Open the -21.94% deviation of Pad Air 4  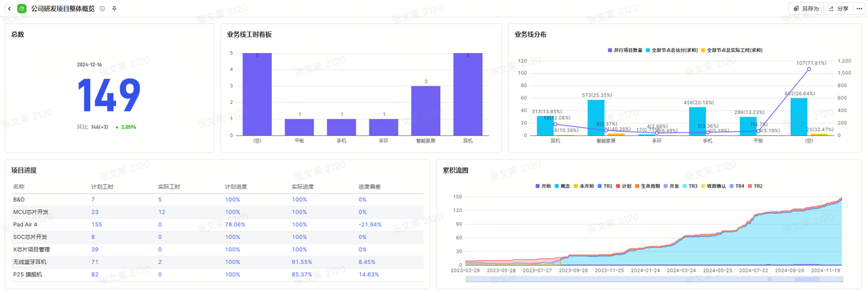click(370, 224)
